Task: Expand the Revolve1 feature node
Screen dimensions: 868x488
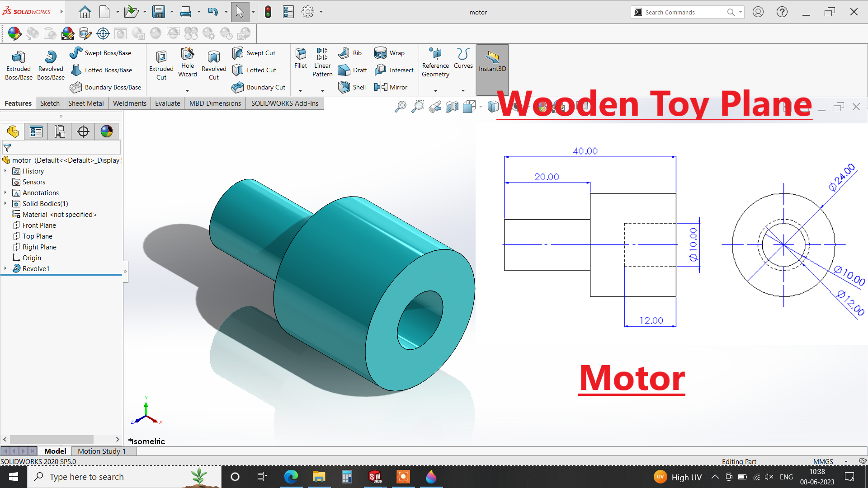Action: 5,268
